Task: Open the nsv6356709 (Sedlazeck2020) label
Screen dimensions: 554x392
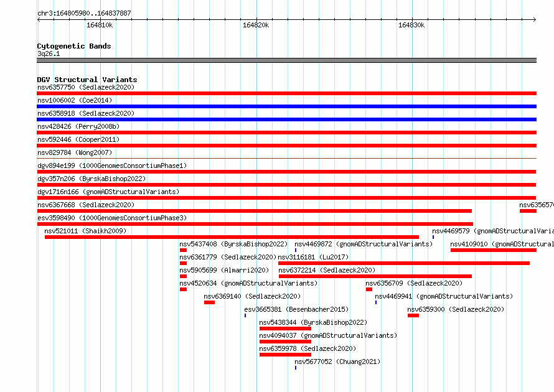Action: (414, 283)
